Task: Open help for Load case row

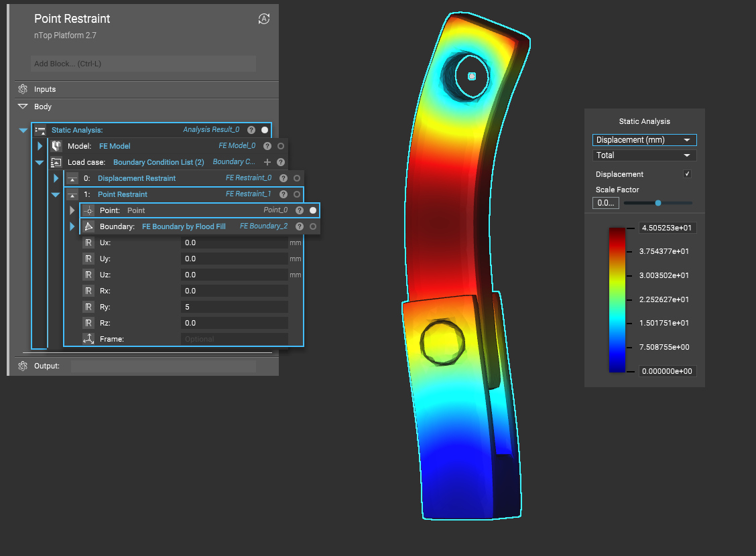Action: 281,162
